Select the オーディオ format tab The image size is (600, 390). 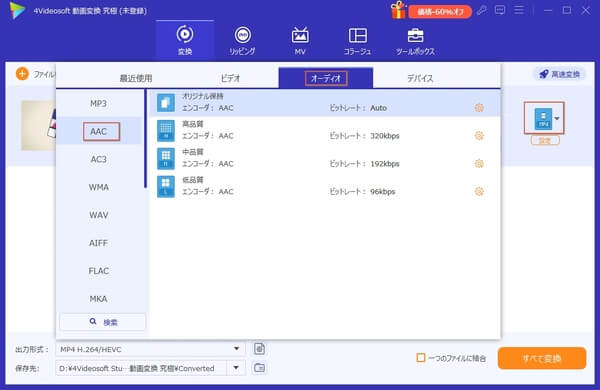pos(326,78)
